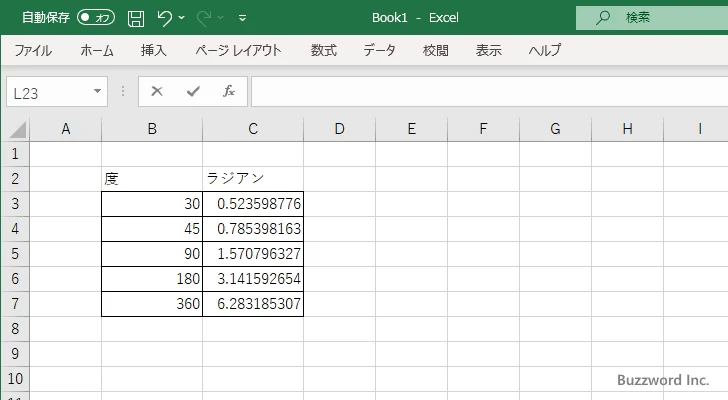Click formula bar resize dots handle
Viewport: 728px width, 400px height.
click(123, 91)
